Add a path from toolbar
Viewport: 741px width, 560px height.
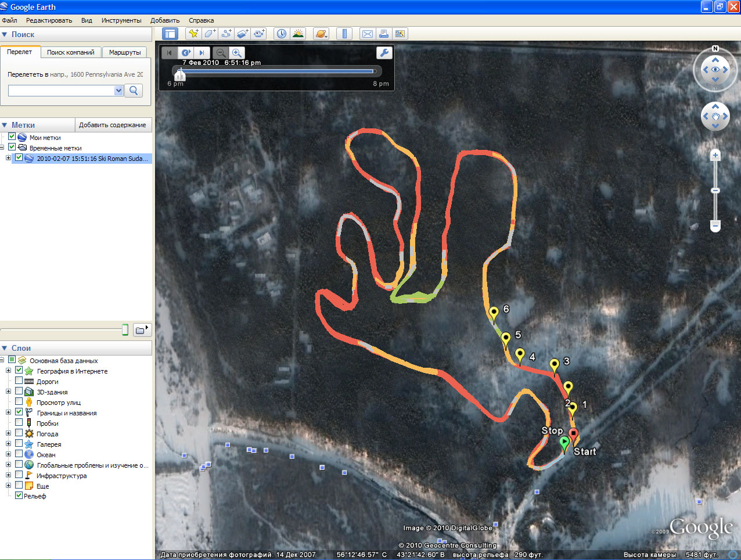[226, 34]
